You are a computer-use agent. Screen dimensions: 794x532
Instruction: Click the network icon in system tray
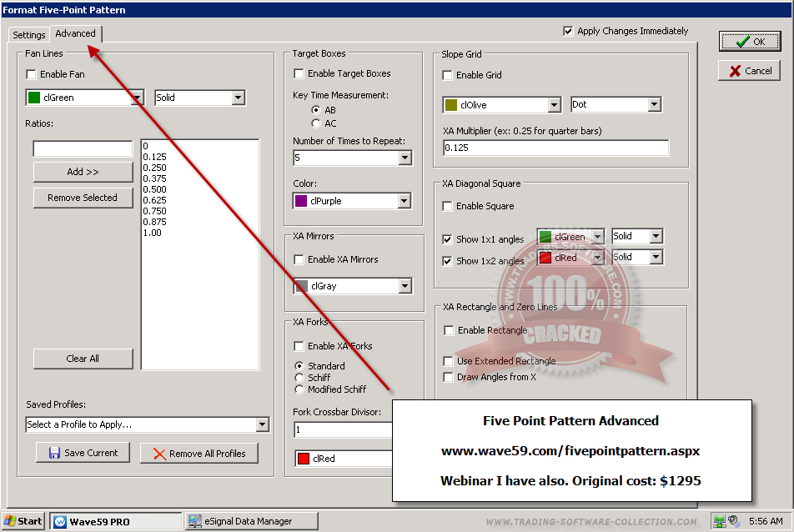pyautogui.click(x=718, y=521)
